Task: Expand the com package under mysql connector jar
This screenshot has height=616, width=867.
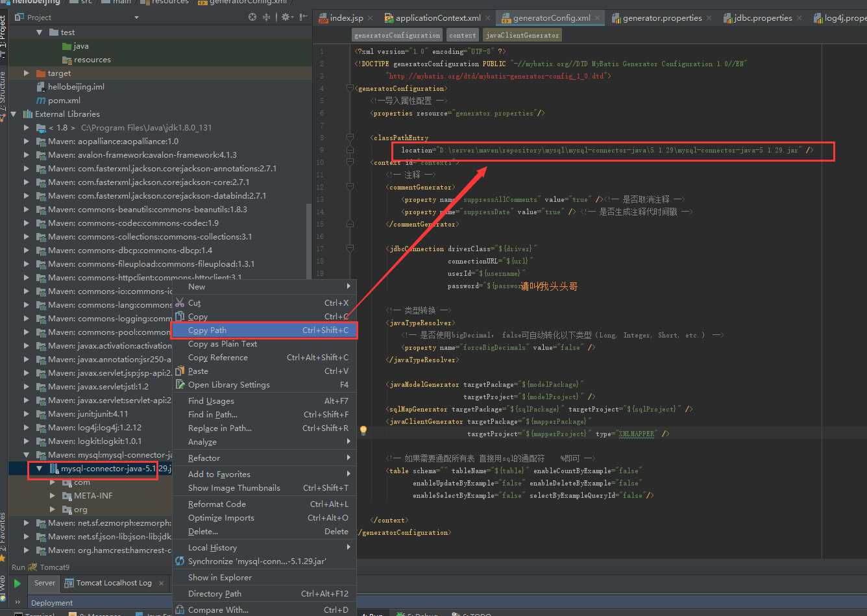Action: 53,482
